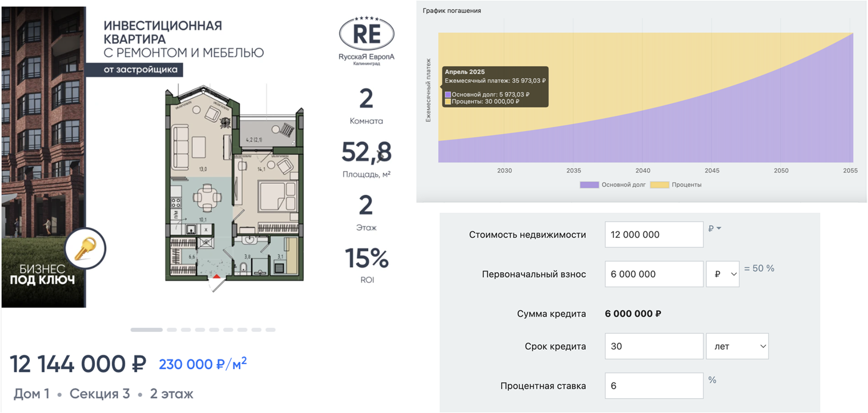The image size is (868, 413).
Task: Toggle 'Основной долг' series in chart legend
Action: click(613, 185)
